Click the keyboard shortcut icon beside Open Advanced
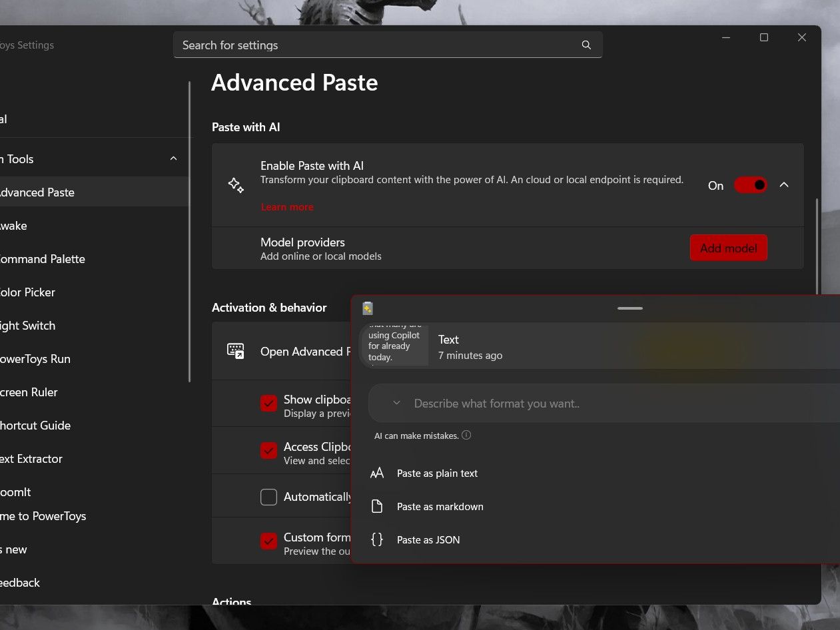Screen dimensions: 840x630 click(236, 352)
